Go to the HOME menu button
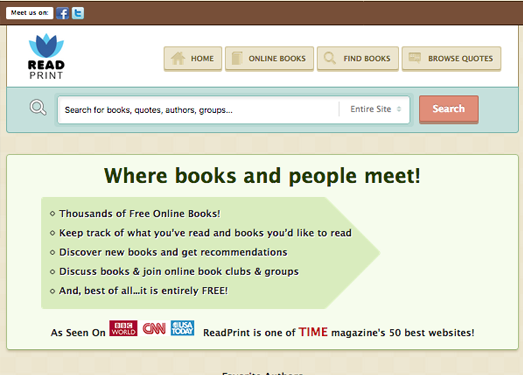Screen dimensions: 523x375 pyautogui.click(x=193, y=59)
